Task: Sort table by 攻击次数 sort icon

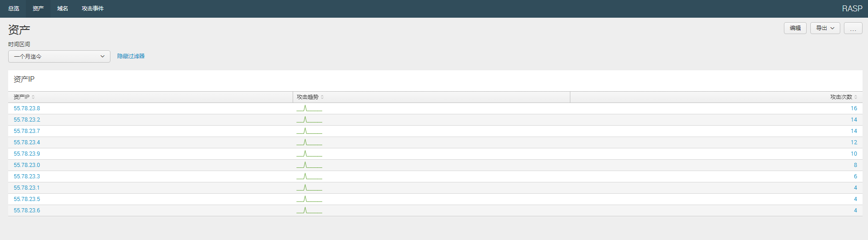Action: tap(856, 97)
